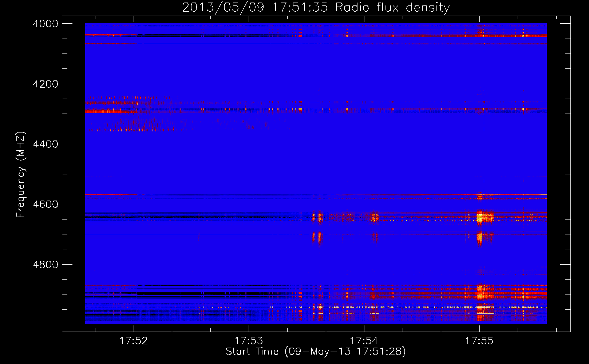Click the 17:54 time tick label
The height and width of the screenshot is (364, 589).
pyautogui.click(x=364, y=341)
